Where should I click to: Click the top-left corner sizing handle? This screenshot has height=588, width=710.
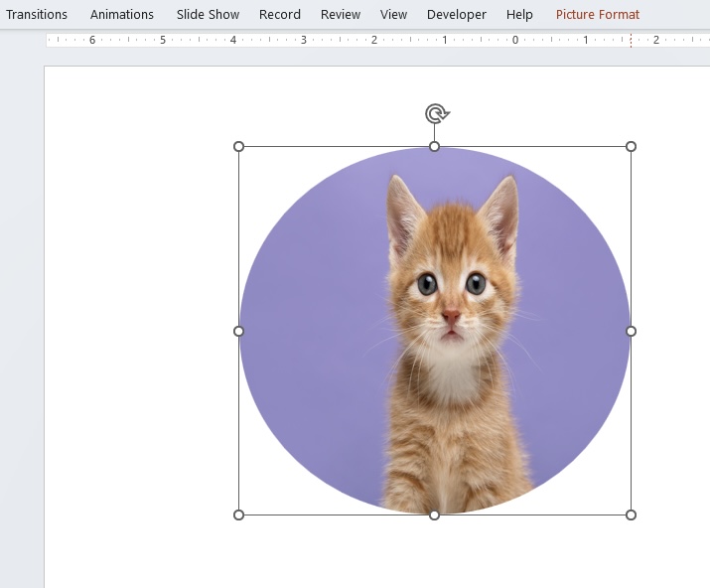pos(238,146)
